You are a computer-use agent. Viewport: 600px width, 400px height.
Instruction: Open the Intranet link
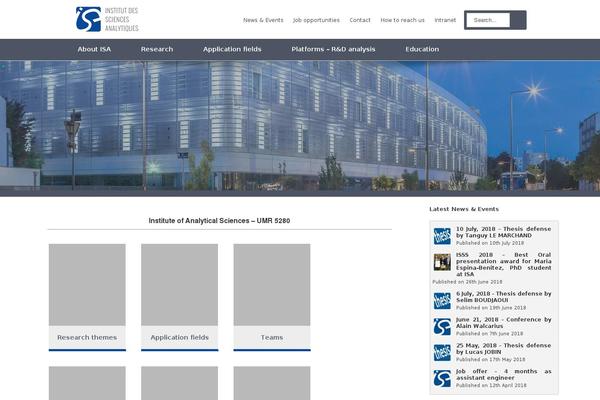[445, 20]
